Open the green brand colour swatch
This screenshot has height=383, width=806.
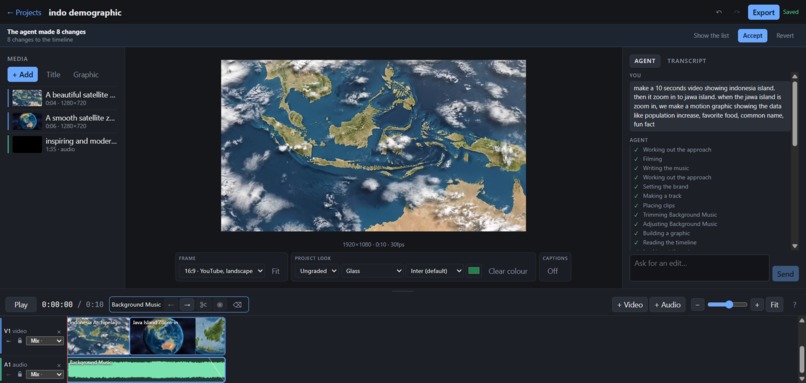pos(473,270)
